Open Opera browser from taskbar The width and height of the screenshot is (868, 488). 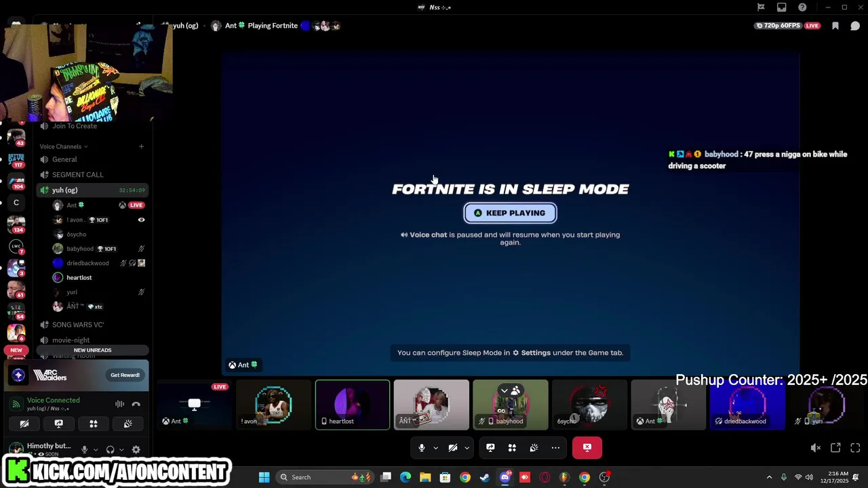(545, 477)
